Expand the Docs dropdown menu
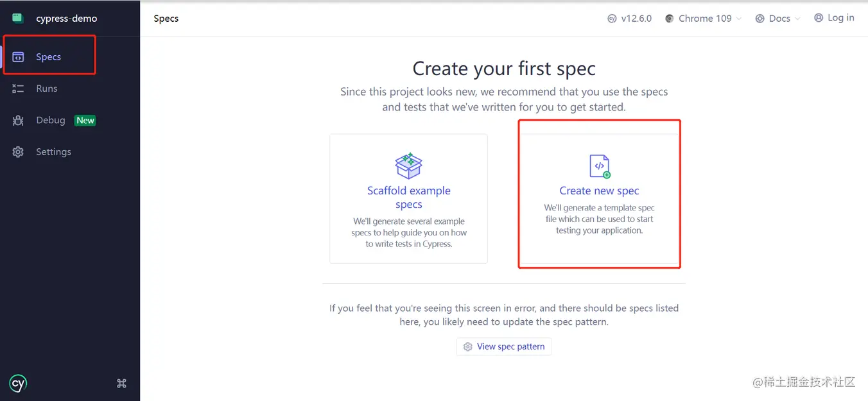The image size is (868, 401). click(778, 19)
